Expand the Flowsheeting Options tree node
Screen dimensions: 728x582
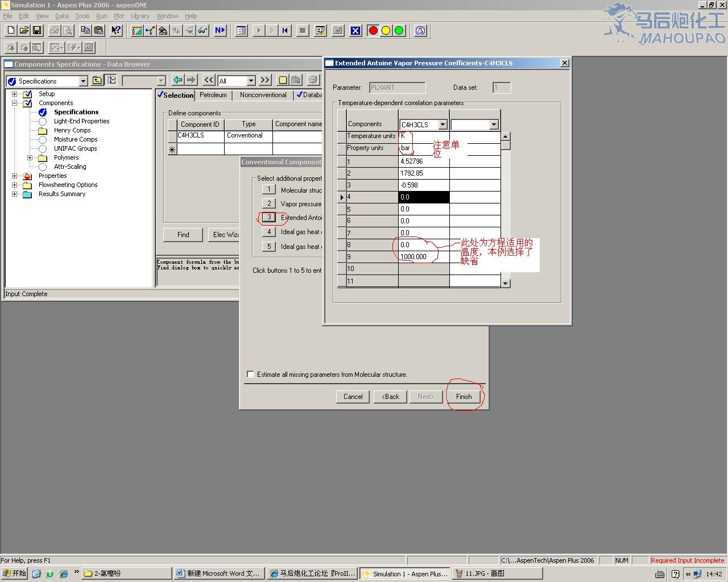(x=14, y=185)
